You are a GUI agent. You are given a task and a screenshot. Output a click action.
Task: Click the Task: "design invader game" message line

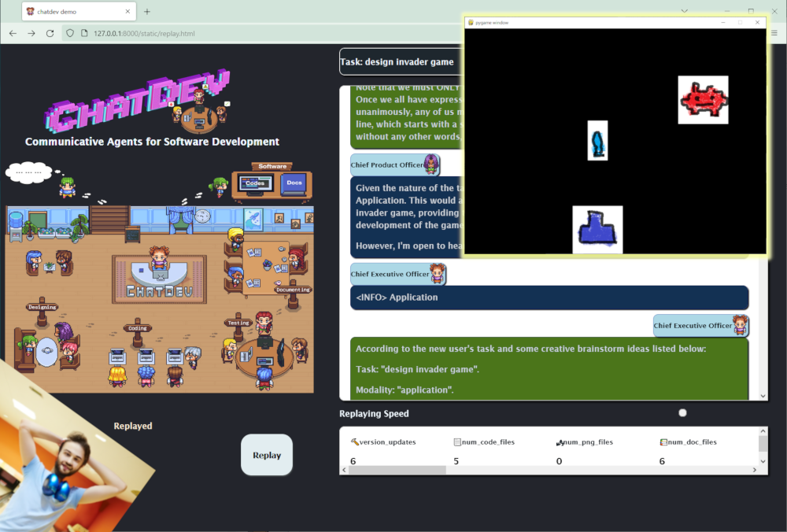418,369
